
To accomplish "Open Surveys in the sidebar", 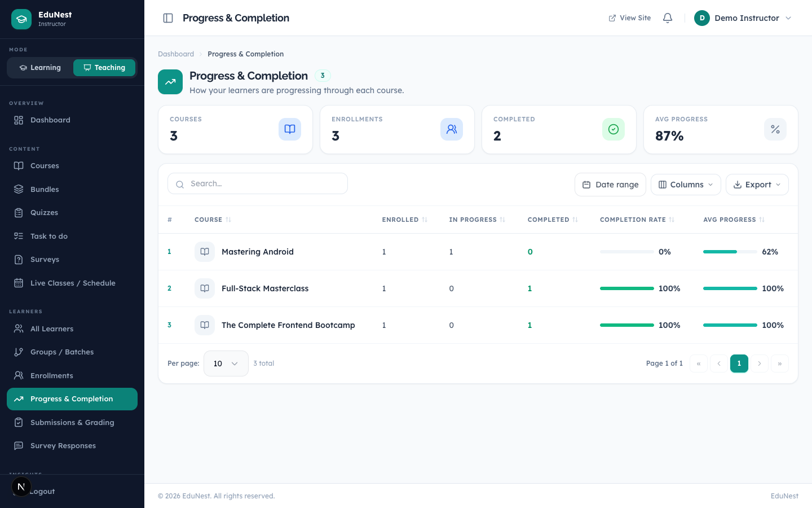I will pos(72,260).
